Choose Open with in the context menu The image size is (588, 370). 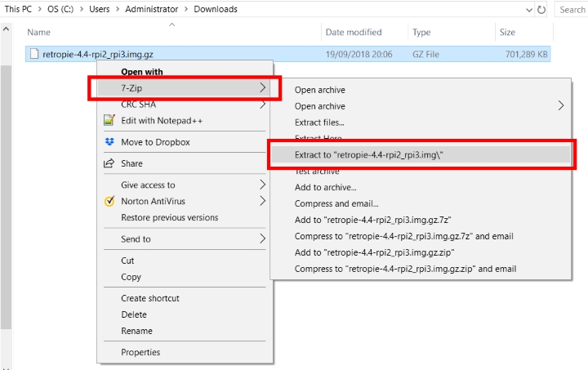click(x=142, y=72)
